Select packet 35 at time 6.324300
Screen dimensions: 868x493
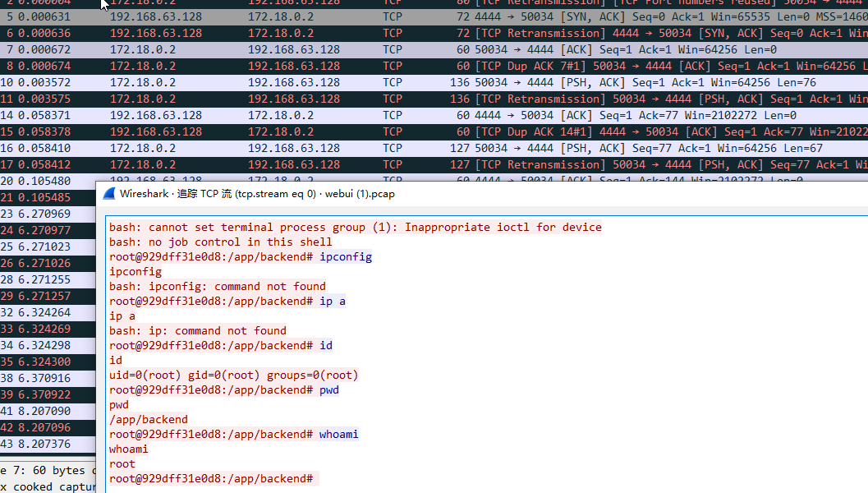[48, 362]
